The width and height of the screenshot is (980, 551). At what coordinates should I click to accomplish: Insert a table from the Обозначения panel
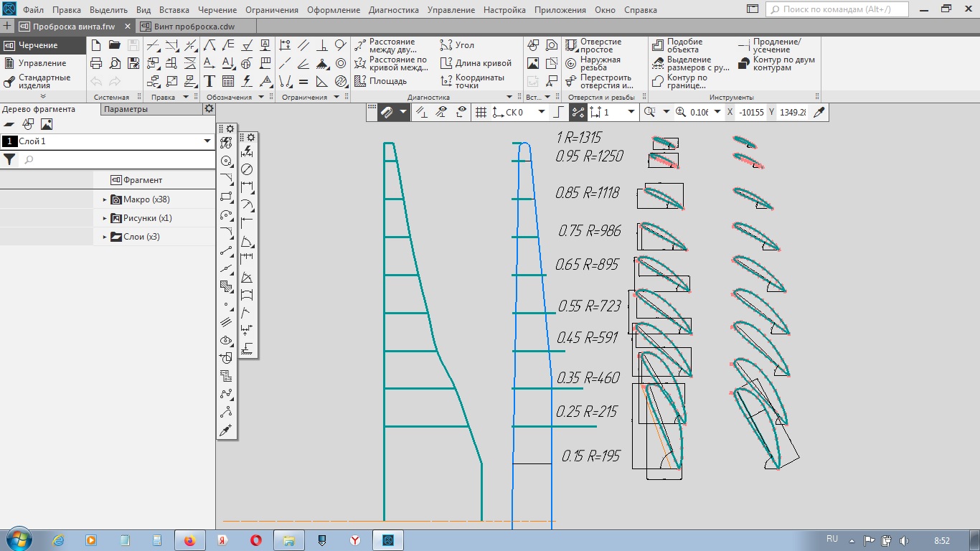[228, 81]
